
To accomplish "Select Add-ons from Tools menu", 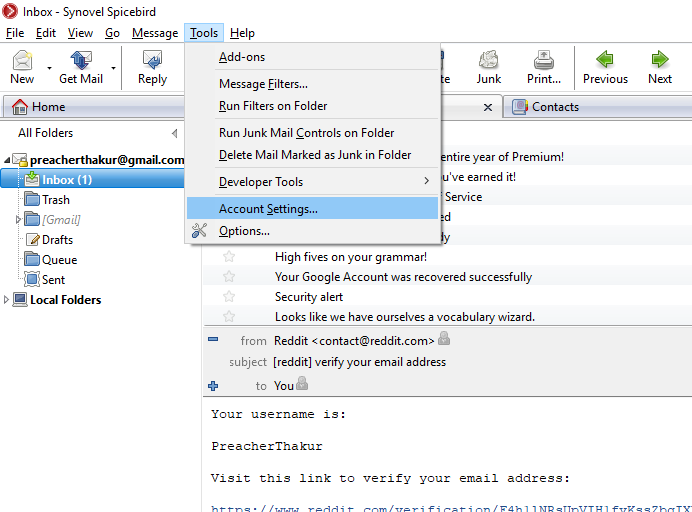I will pos(312,57).
